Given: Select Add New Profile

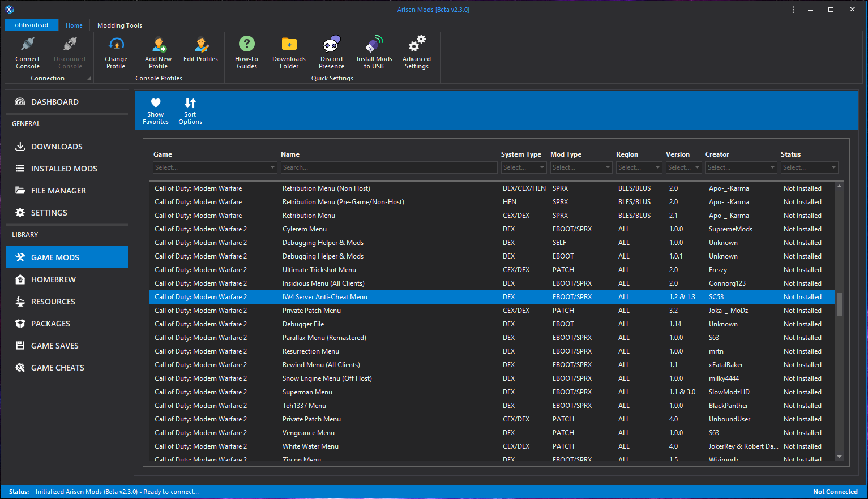Looking at the screenshot, I should [158, 52].
